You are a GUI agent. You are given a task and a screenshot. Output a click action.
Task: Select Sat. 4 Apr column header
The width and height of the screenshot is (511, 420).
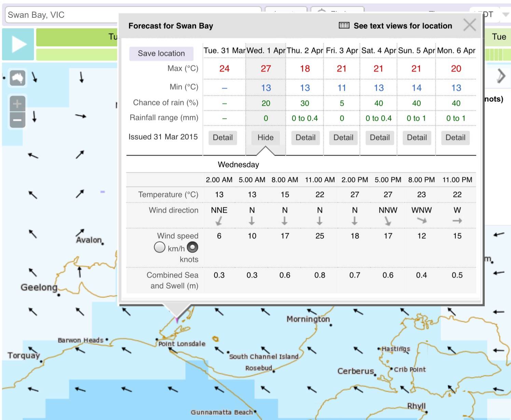378,51
